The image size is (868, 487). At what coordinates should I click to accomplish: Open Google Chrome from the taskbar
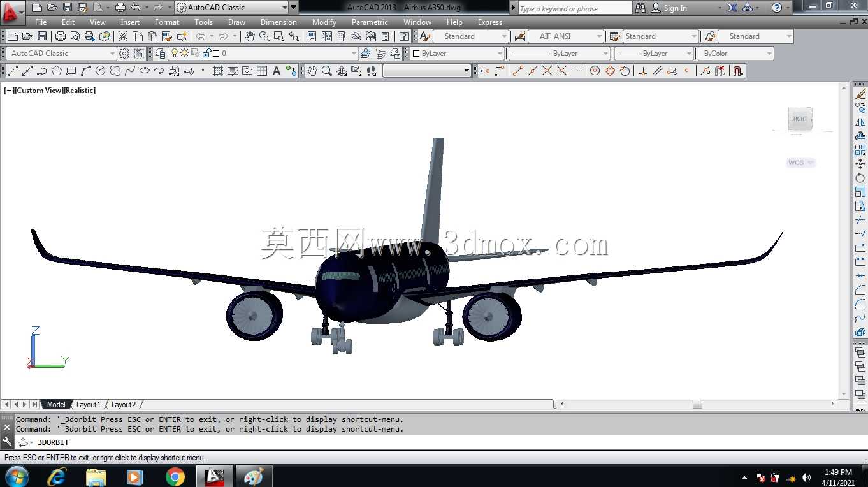coord(175,477)
